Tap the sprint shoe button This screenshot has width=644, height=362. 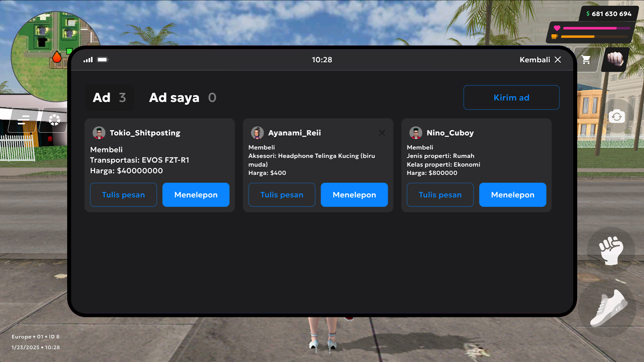[x=607, y=309]
